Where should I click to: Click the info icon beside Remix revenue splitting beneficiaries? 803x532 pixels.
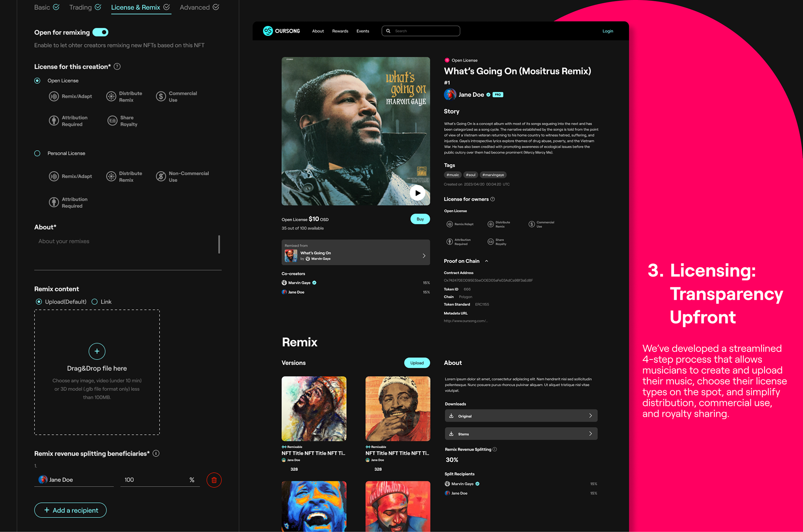156,453
